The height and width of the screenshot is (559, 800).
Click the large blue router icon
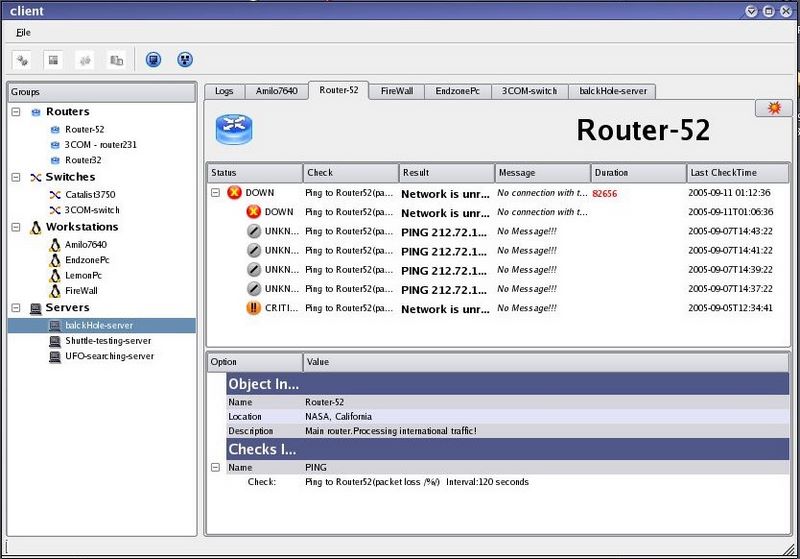click(234, 130)
